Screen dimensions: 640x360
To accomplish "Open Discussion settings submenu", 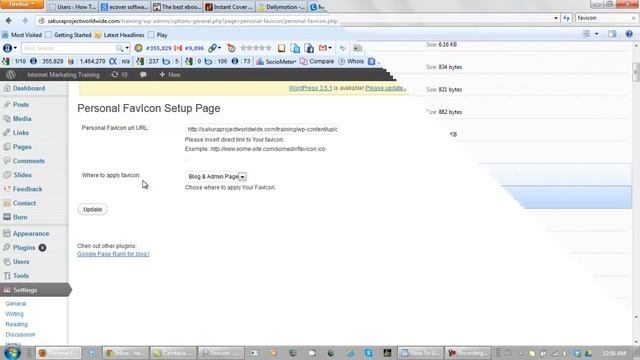I will click(x=20, y=334).
